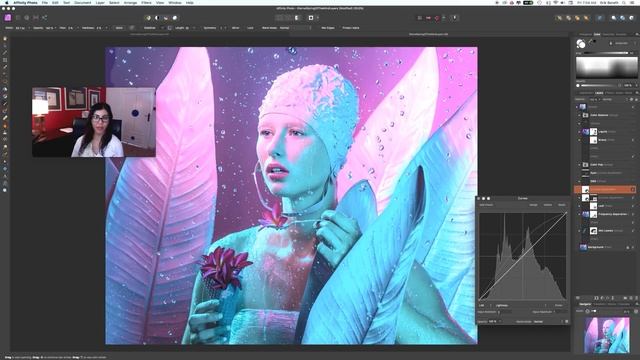
Task: Open the Layer menu
Action: tap(100, 2)
